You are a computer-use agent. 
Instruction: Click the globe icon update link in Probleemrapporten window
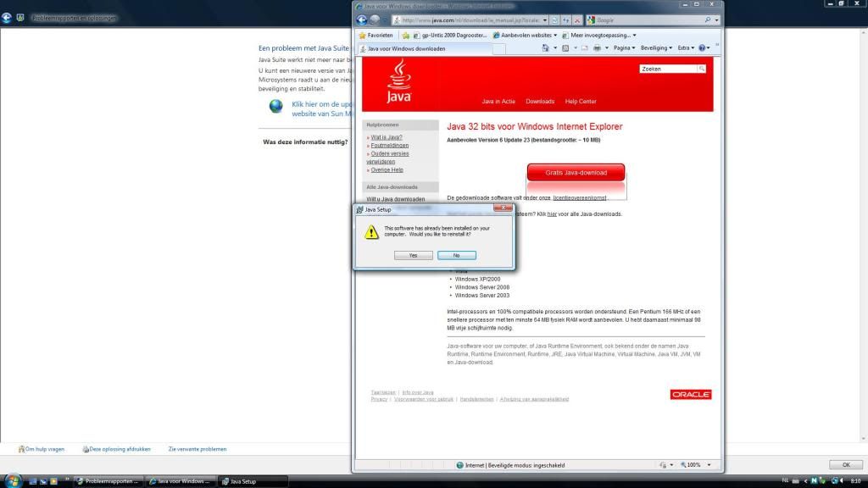click(x=275, y=106)
